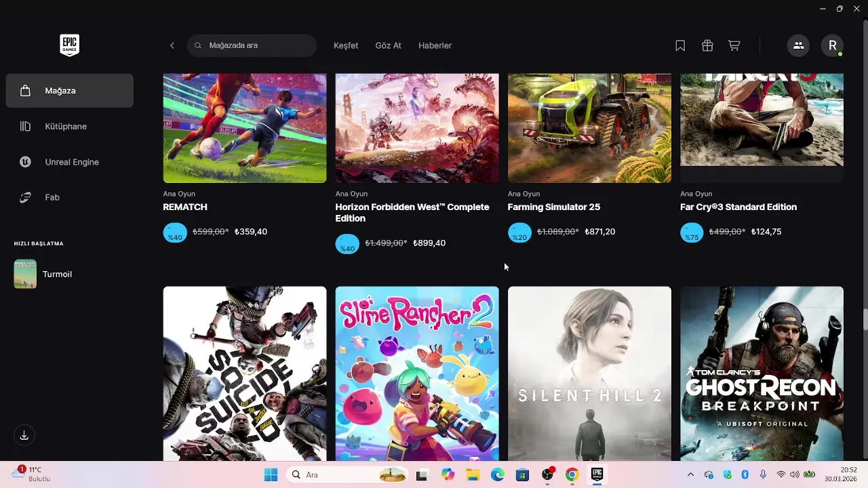Click the ₺871,20 Farming Simulator price
Image resolution: width=868 pixels, height=488 pixels.
tap(600, 232)
